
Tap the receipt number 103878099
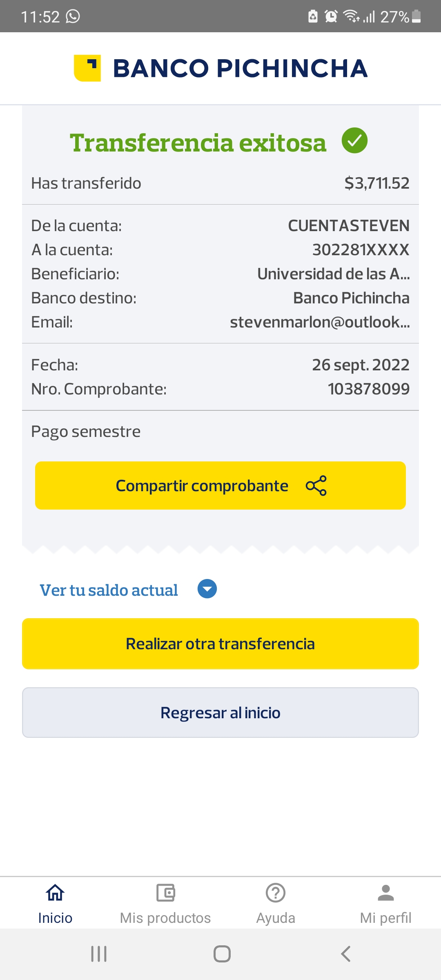(368, 389)
